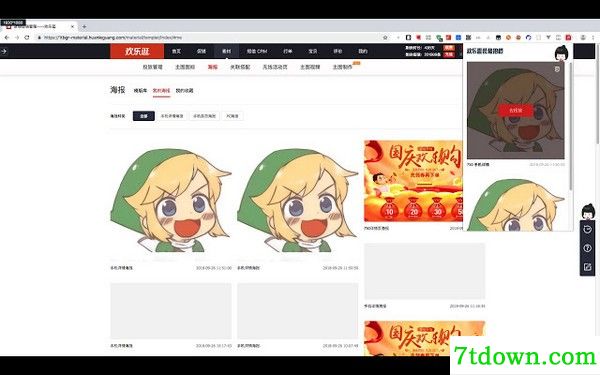Screen dimensions: 600x375
Task: Open 短信 CRM in top navigation
Action: (257, 51)
